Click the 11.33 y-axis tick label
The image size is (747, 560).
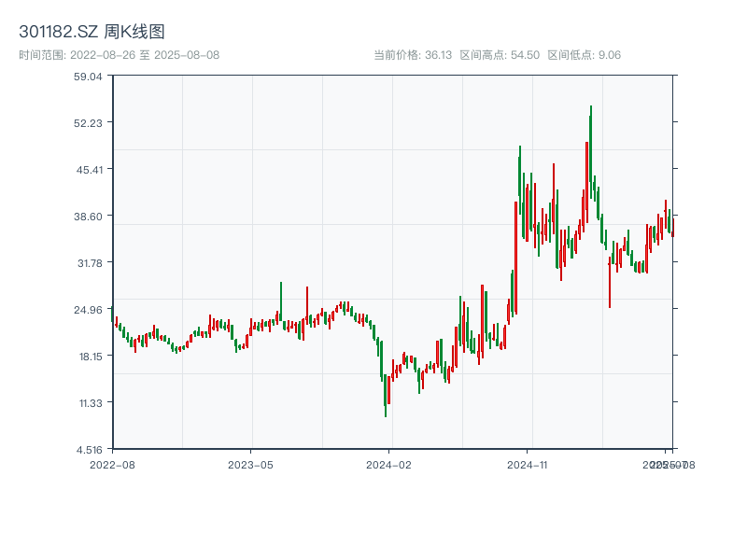(x=88, y=403)
